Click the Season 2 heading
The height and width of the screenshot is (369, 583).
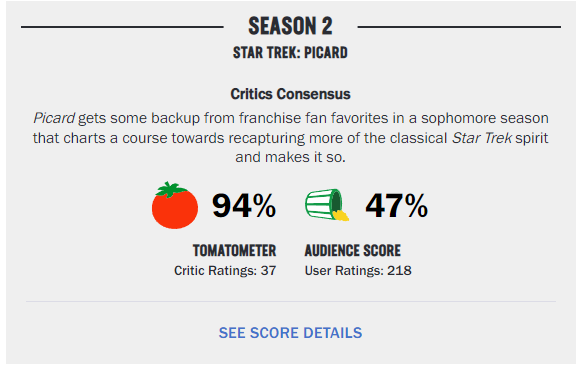290,26
